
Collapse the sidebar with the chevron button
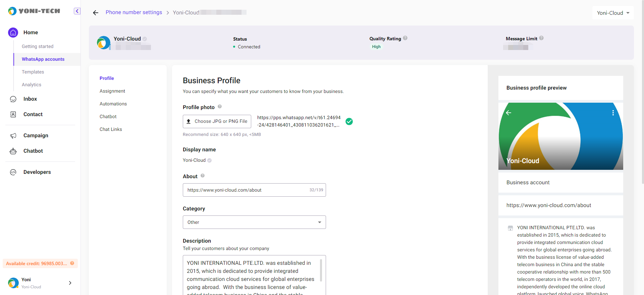pos(77,11)
